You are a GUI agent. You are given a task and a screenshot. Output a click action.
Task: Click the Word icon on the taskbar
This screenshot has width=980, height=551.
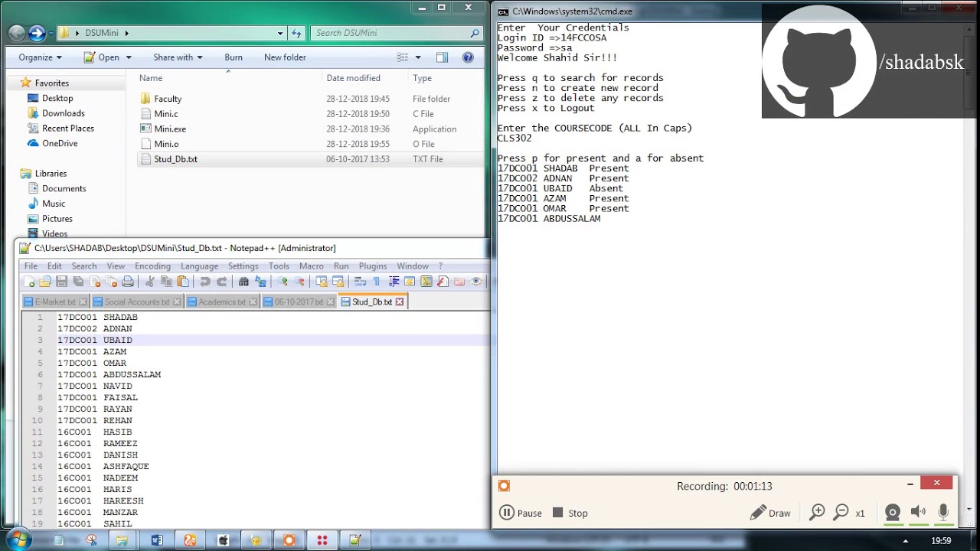point(157,540)
